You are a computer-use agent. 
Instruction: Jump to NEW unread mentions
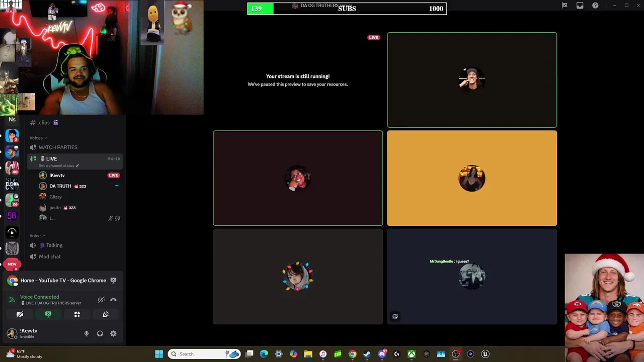tap(12, 264)
